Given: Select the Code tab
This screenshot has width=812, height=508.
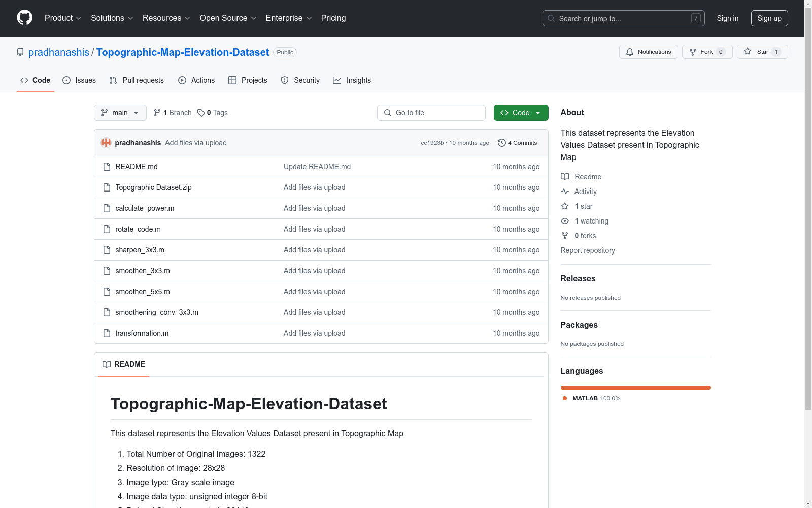Looking at the screenshot, I should pos(36,80).
